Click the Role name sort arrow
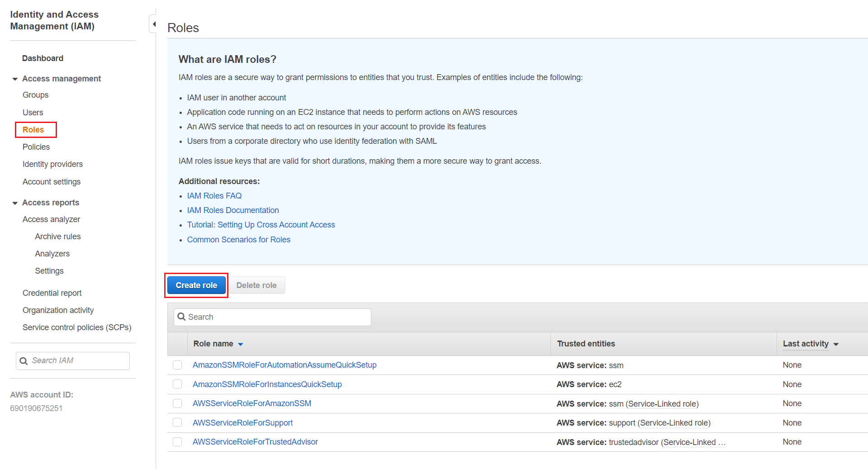Screen dimensions: 868x469 241,344
